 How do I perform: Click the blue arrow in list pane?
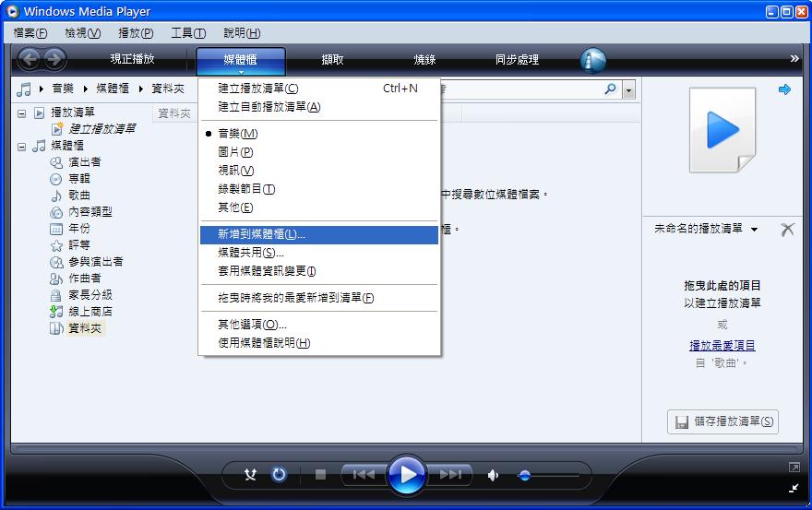784,89
